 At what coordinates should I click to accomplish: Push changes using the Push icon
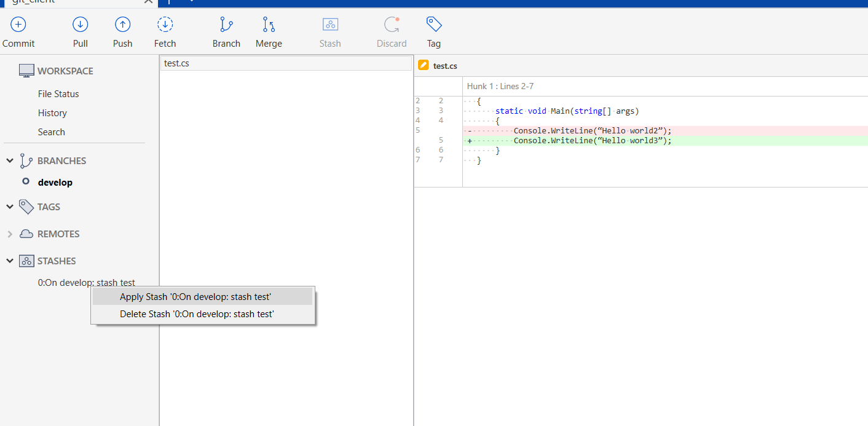click(123, 25)
